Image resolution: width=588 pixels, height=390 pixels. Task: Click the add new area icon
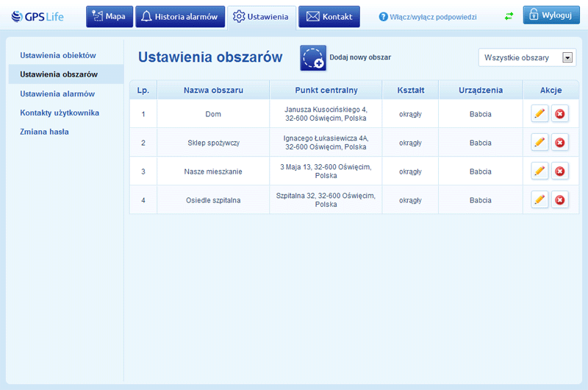(x=313, y=58)
